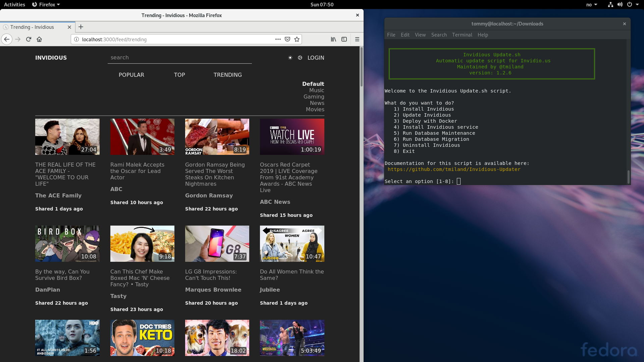Open Firefox library icon
This screenshot has height=362, width=644.
click(x=333, y=39)
